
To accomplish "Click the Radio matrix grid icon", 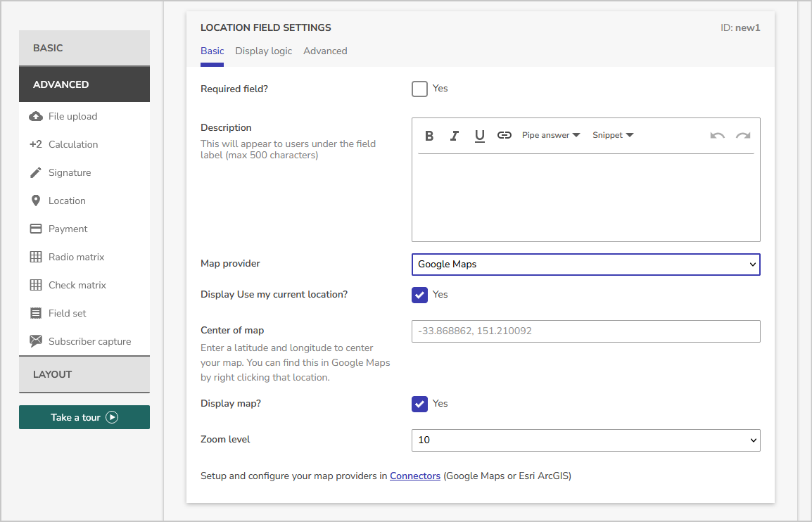I will (x=36, y=257).
